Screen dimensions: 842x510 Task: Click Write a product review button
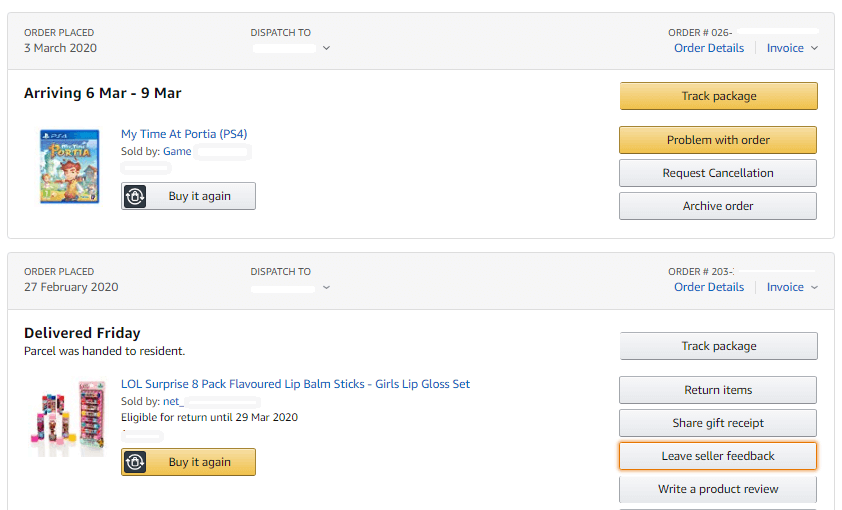(718, 489)
